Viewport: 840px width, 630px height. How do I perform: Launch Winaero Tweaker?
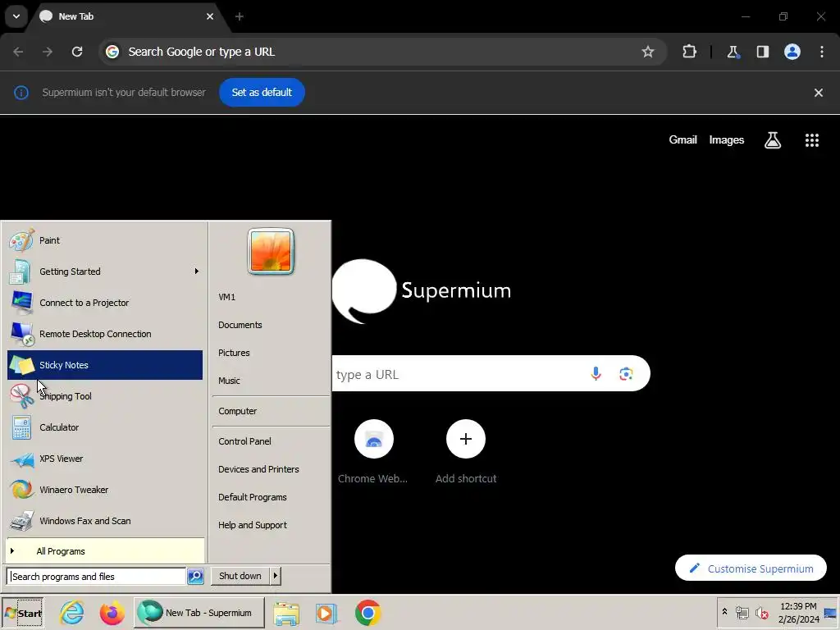coord(105,489)
